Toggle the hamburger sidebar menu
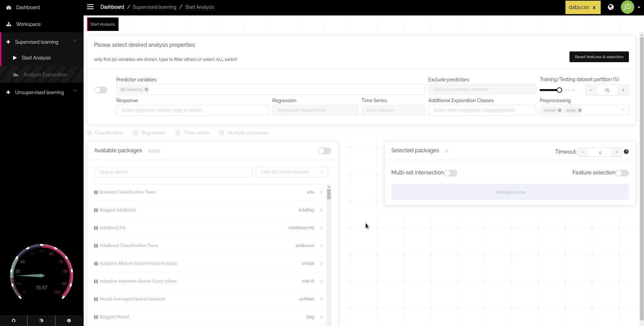Image resolution: width=644 pixels, height=326 pixels. coord(90,7)
